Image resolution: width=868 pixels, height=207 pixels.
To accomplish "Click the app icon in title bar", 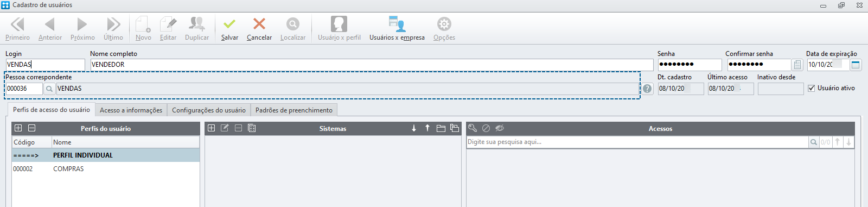I will pyautogui.click(x=5, y=5).
